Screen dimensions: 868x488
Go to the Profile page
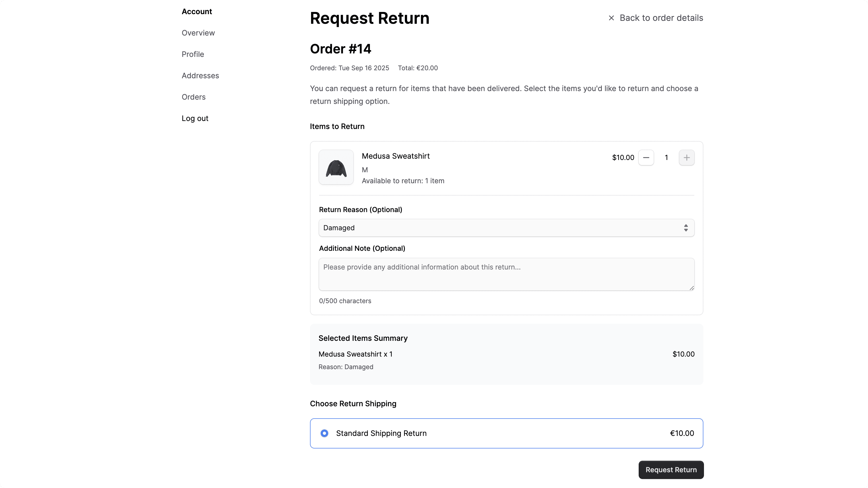(193, 54)
